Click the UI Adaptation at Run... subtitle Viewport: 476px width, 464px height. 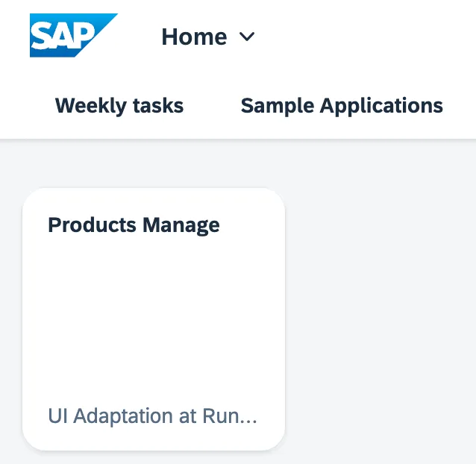tap(152, 416)
